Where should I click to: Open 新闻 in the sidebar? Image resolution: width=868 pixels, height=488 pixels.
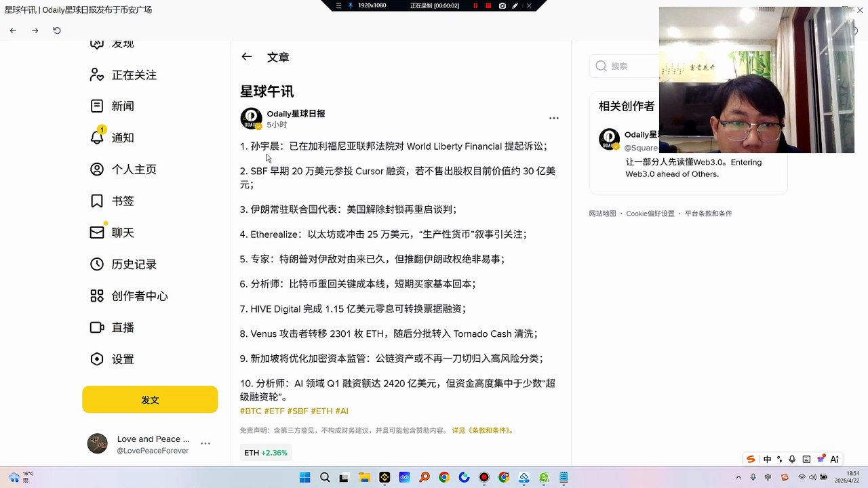[x=113, y=106]
